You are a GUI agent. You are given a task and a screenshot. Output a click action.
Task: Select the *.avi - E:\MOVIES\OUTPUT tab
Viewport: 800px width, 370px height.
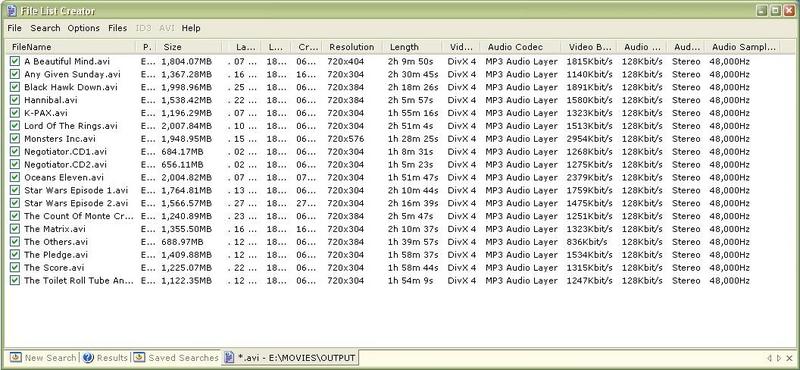pos(290,358)
